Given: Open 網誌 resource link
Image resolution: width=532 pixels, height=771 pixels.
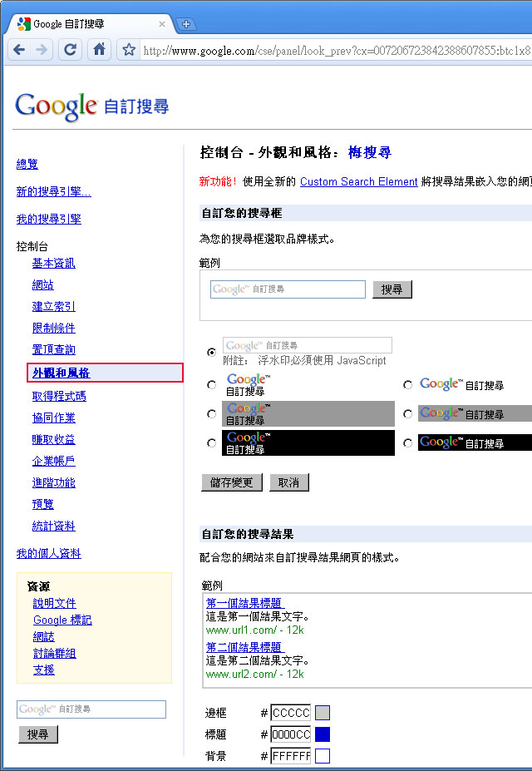Looking at the screenshot, I should [44, 636].
